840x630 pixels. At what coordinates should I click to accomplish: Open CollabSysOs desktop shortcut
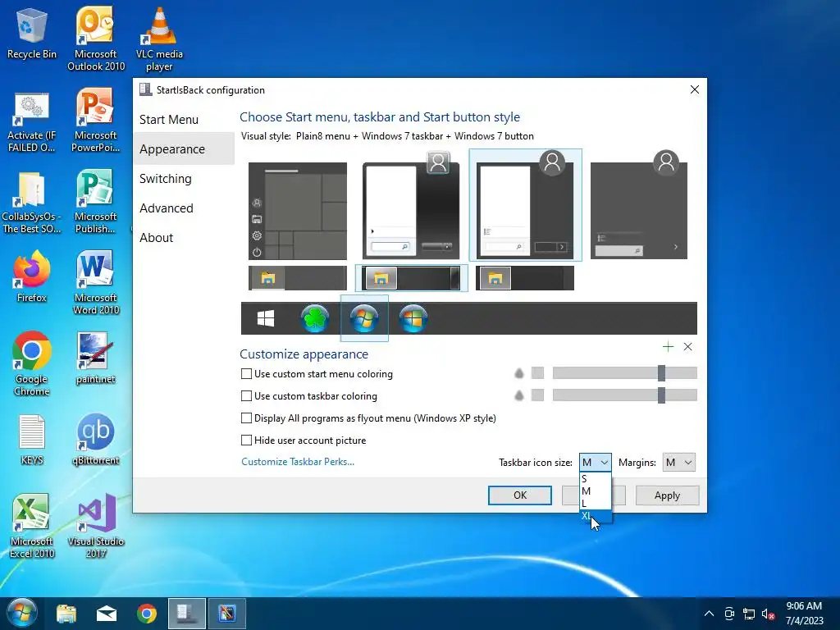pos(32,202)
